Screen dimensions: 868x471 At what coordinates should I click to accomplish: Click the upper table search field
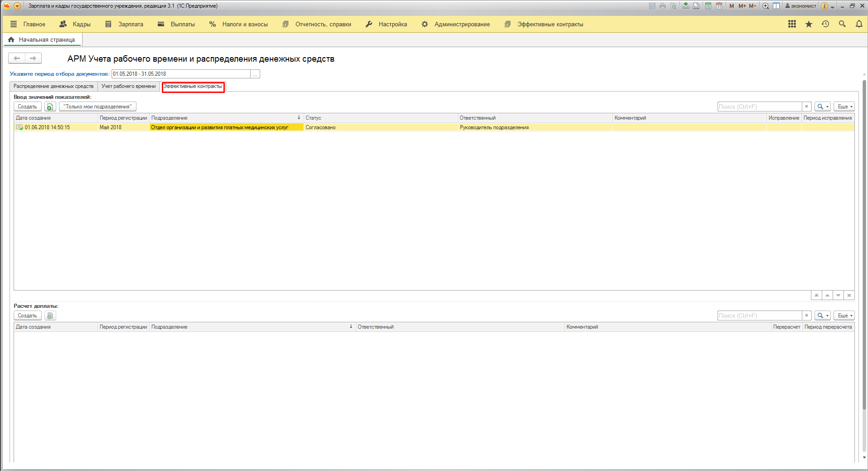pyautogui.click(x=760, y=107)
